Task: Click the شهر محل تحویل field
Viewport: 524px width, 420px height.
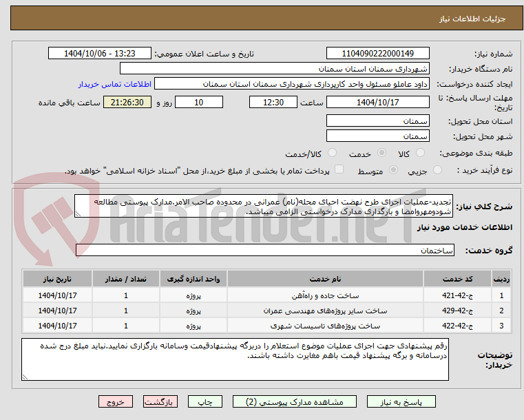Action: 377,136
